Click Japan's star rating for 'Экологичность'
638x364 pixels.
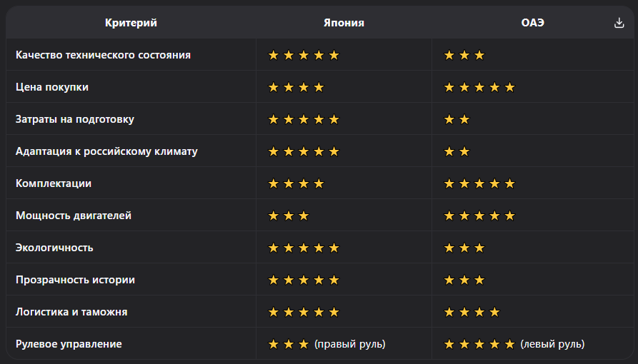click(304, 248)
